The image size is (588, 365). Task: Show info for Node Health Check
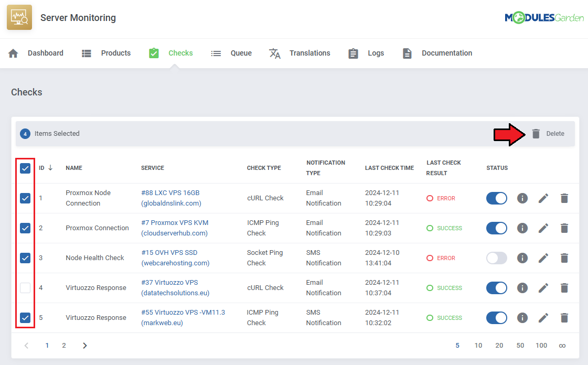pyautogui.click(x=522, y=258)
